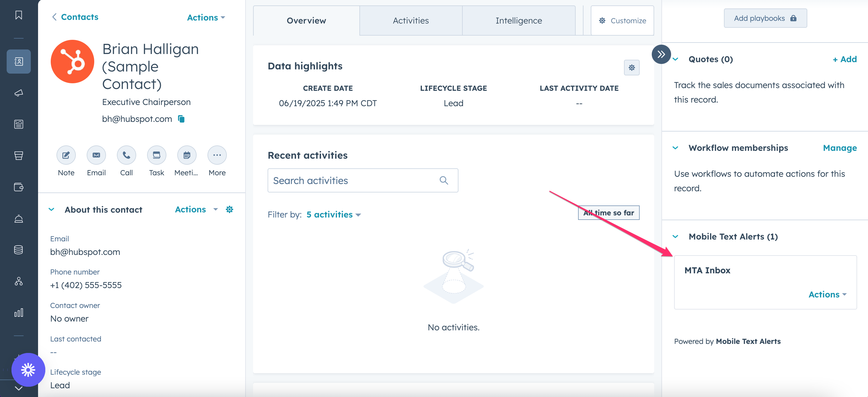The height and width of the screenshot is (397, 868).
Task: Compose an Email to the contact
Action: pos(96,155)
